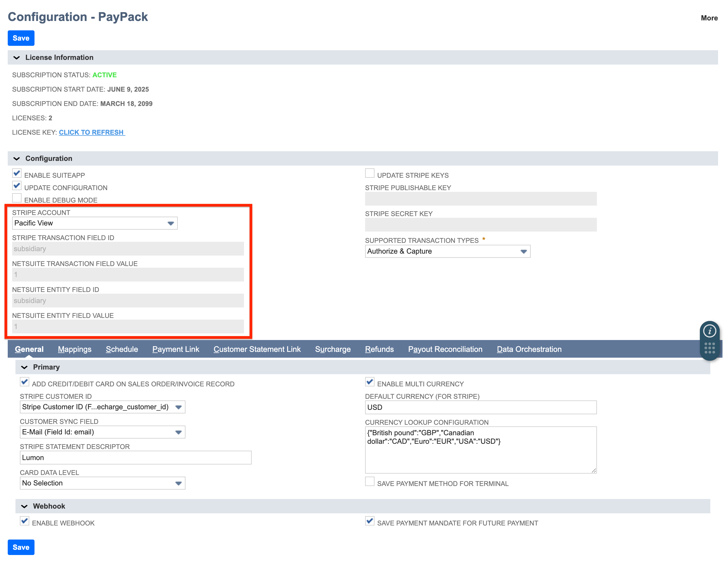728x563 pixels.
Task: Switch to the Mappings tab
Action: [x=74, y=349]
